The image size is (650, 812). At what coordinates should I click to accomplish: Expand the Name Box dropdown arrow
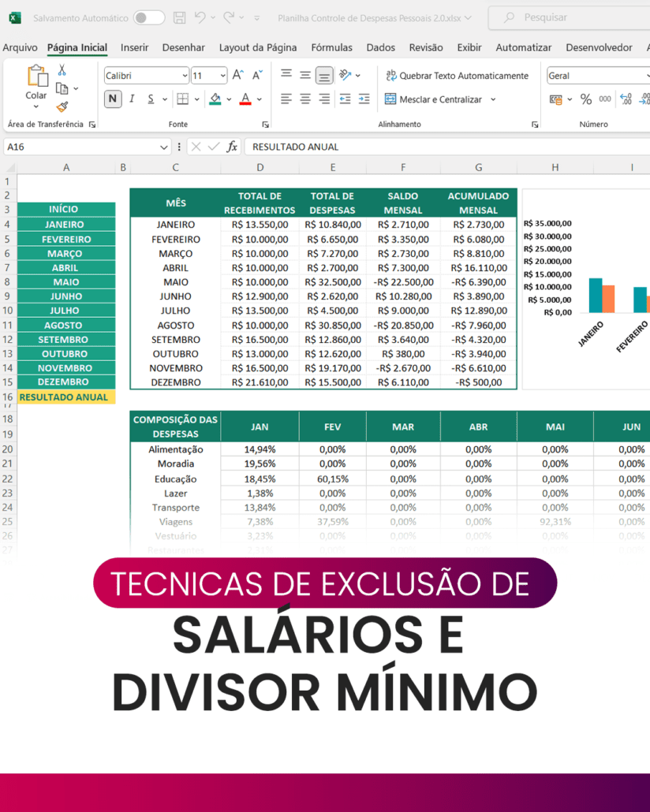tap(164, 147)
